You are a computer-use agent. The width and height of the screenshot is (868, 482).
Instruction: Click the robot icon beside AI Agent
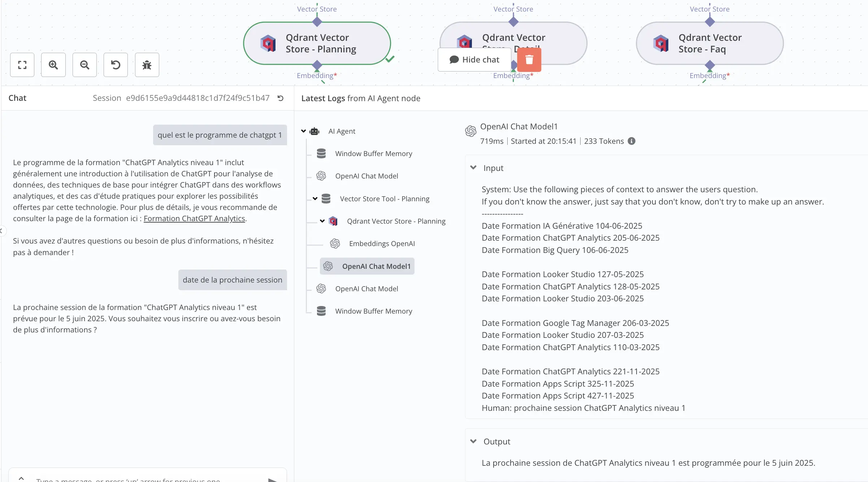pyautogui.click(x=314, y=131)
